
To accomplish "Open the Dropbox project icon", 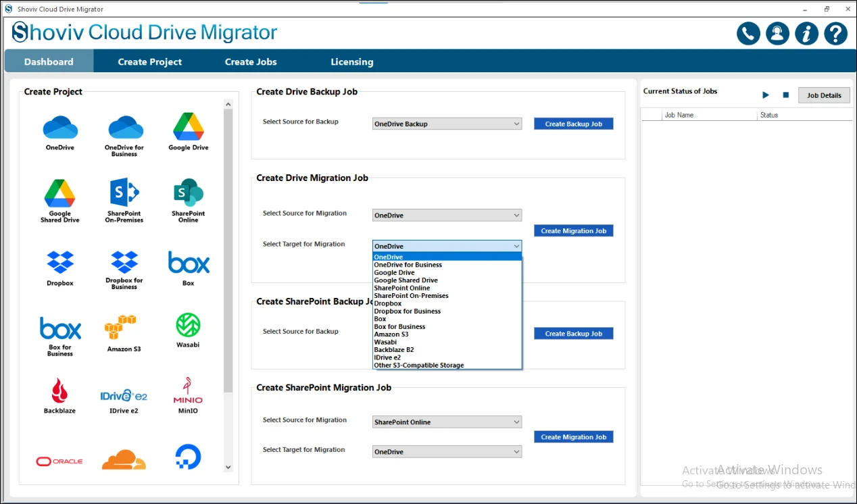I will pos(60,268).
